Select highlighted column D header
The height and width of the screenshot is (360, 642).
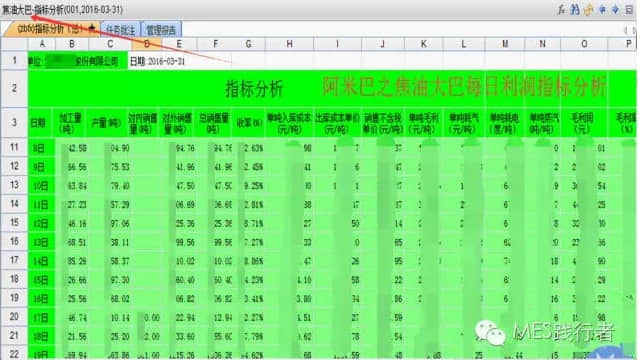(x=147, y=44)
